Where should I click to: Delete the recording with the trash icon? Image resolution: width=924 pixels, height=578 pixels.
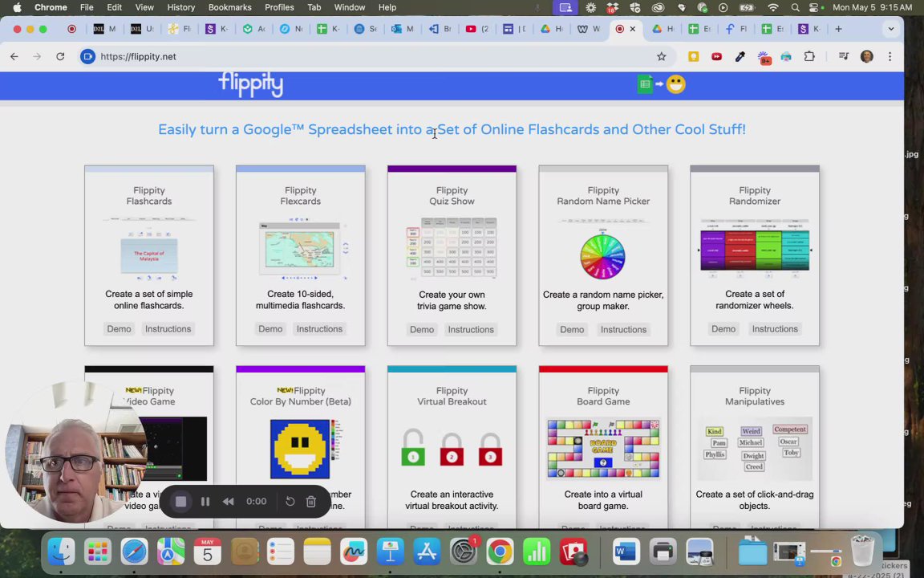pos(311,501)
